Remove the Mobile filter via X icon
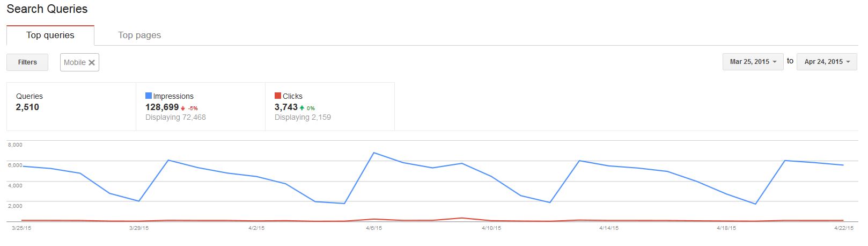 coord(92,62)
